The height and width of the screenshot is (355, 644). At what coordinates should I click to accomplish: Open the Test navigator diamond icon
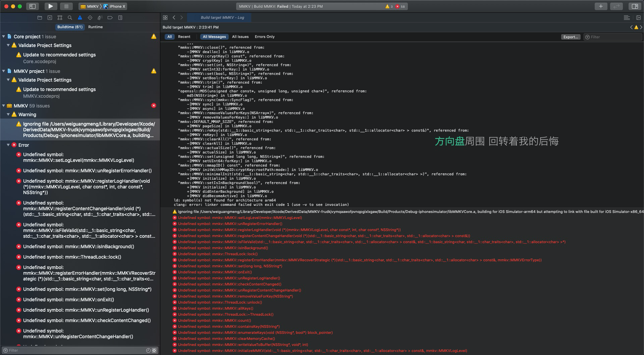tap(90, 17)
